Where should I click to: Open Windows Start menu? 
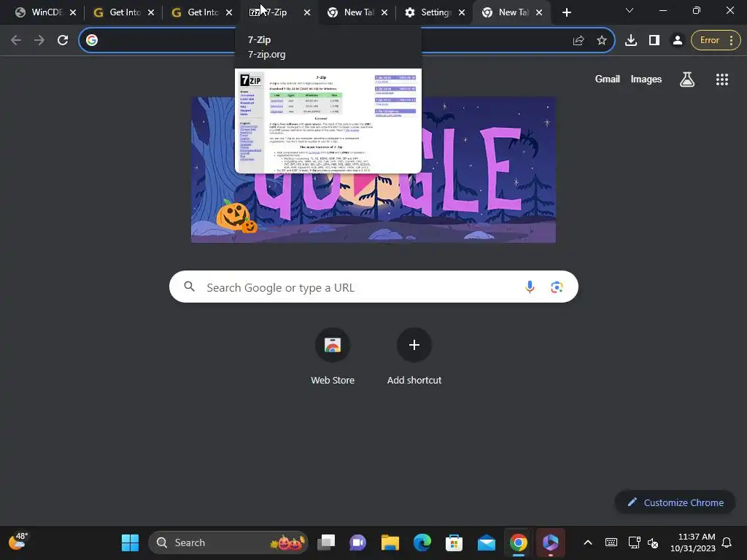(130, 542)
